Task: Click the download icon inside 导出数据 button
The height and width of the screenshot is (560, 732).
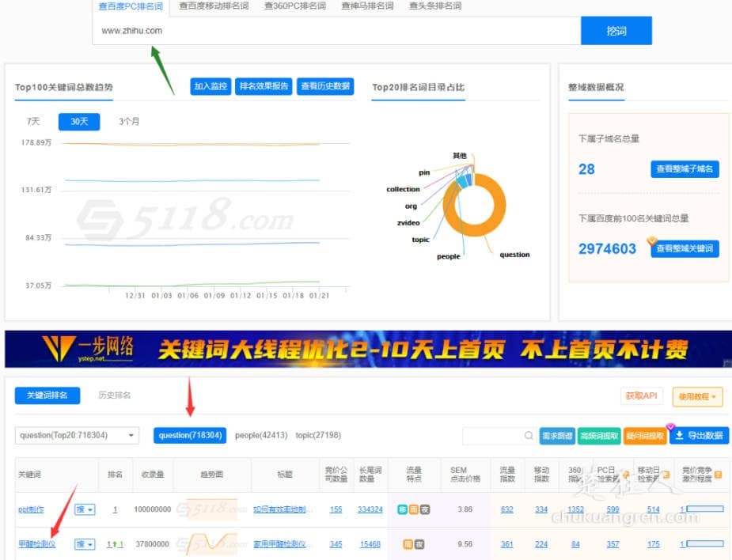Action: pos(678,436)
